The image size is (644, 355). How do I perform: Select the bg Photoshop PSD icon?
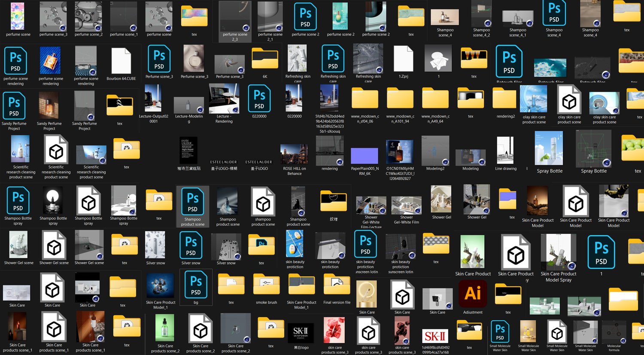196,285
